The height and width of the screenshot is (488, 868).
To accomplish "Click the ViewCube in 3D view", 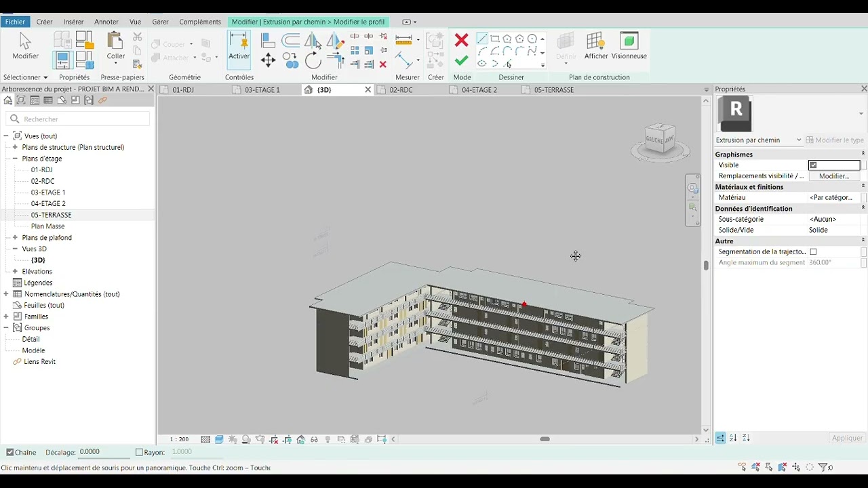I will pyautogui.click(x=660, y=140).
